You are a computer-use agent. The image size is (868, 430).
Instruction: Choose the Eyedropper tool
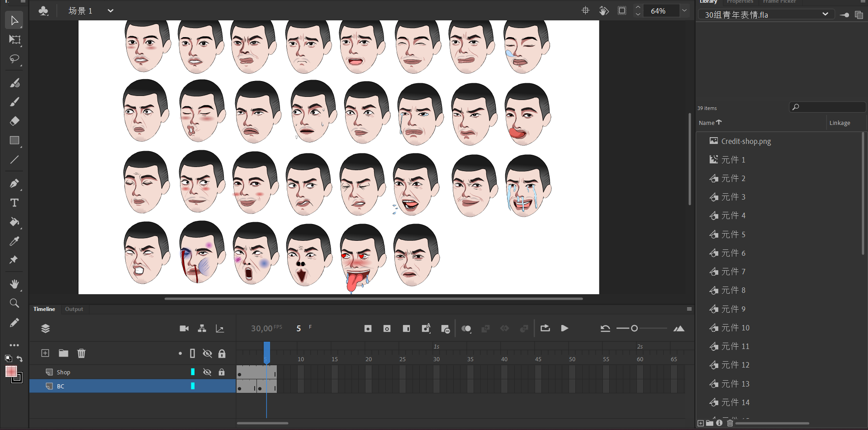pyautogui.click(x=14, y=241)
